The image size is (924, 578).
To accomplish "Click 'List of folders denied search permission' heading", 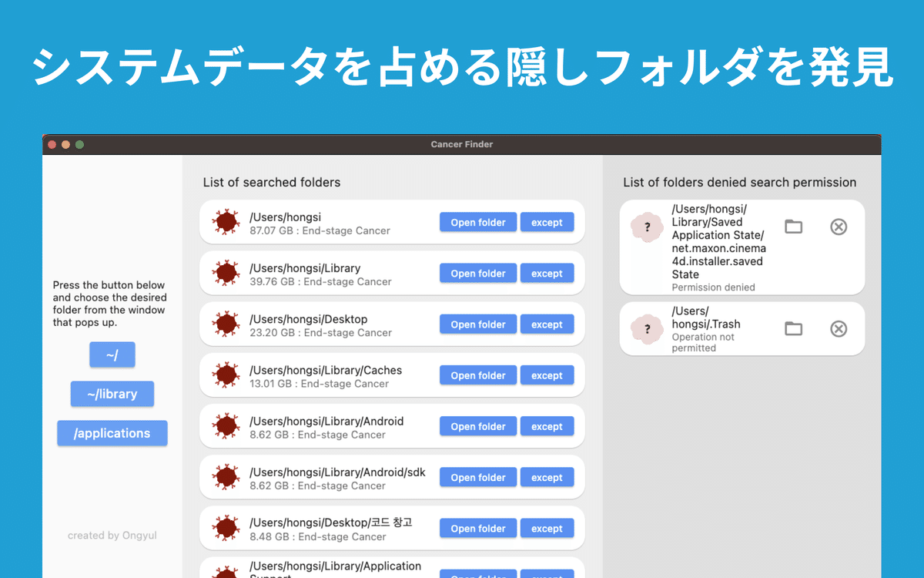I will point(740,183).
